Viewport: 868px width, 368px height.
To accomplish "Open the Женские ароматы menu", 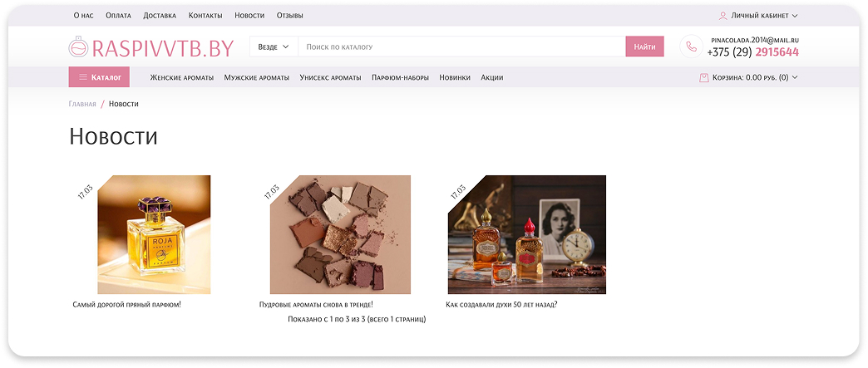I will [x=181, y=77].
